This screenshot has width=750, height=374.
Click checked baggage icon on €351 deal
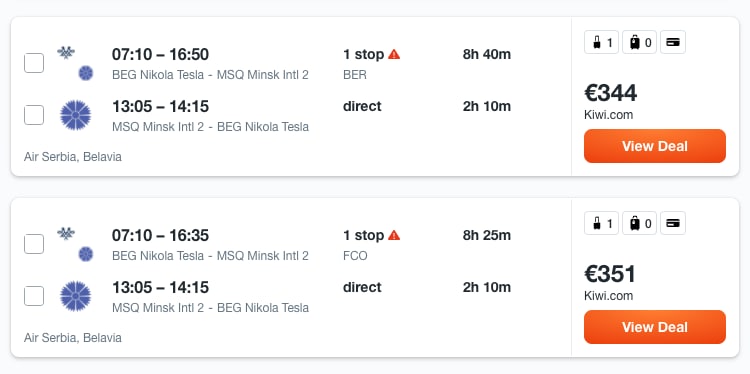coord(639,223)
